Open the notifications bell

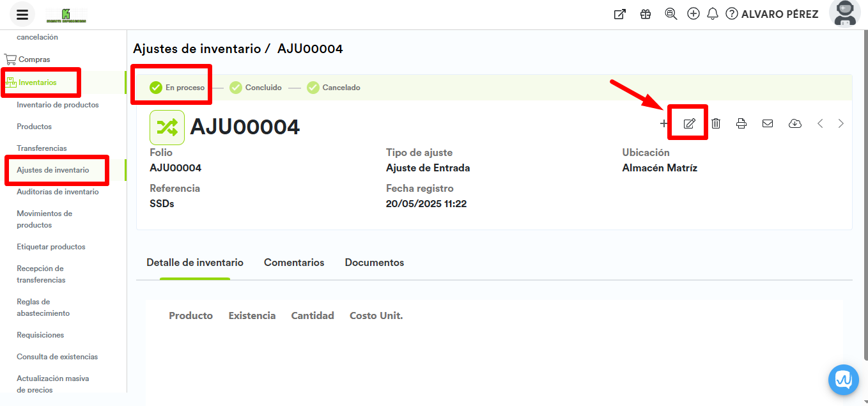click(713, 14)
